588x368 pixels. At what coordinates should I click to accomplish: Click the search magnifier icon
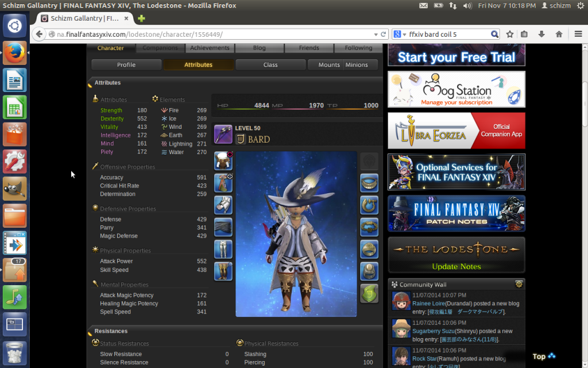click(494, 34)
